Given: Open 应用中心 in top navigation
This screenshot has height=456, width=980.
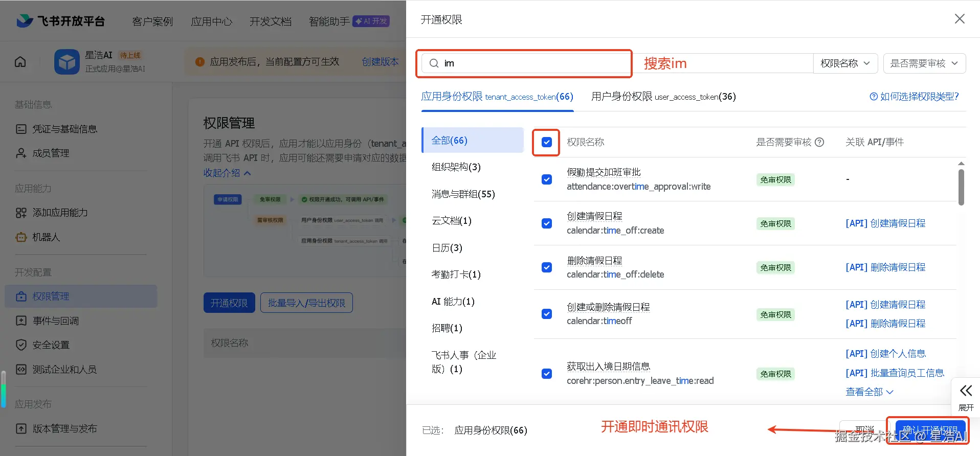Looking at the screenshot, I should (211, 21).
